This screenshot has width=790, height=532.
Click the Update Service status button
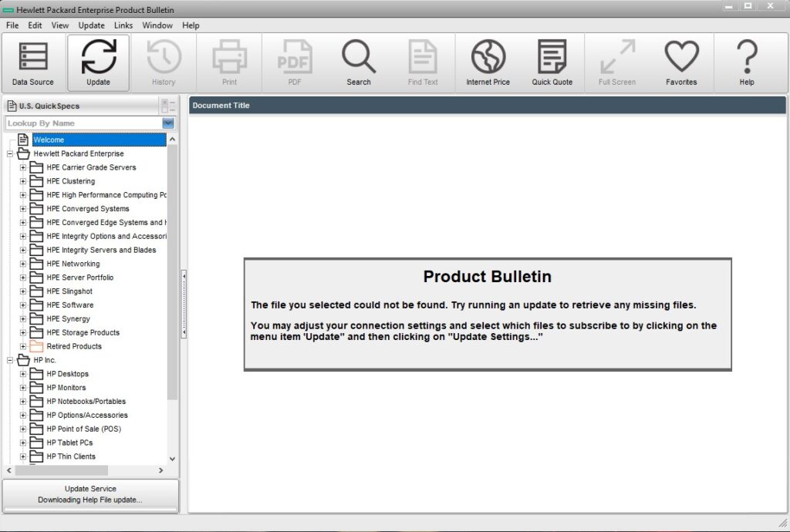pyautogui.click(x=90, y=494)
